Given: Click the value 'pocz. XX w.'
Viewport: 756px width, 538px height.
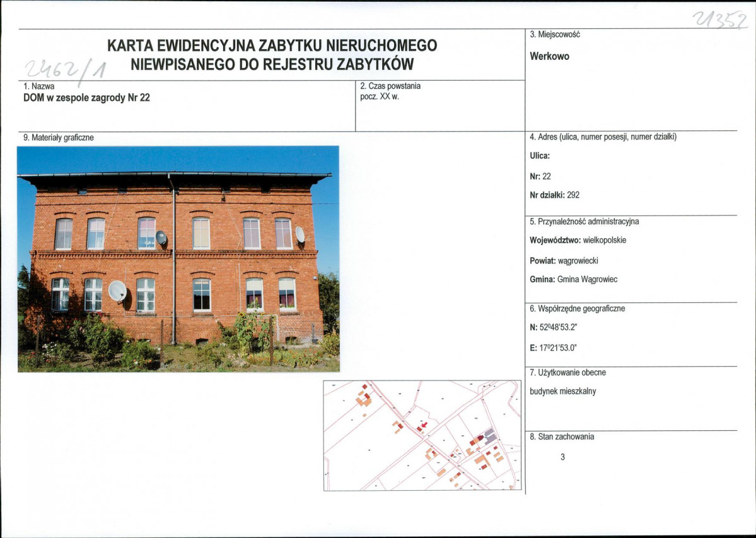Looking at the screenshot, I should tap(380, 96).
